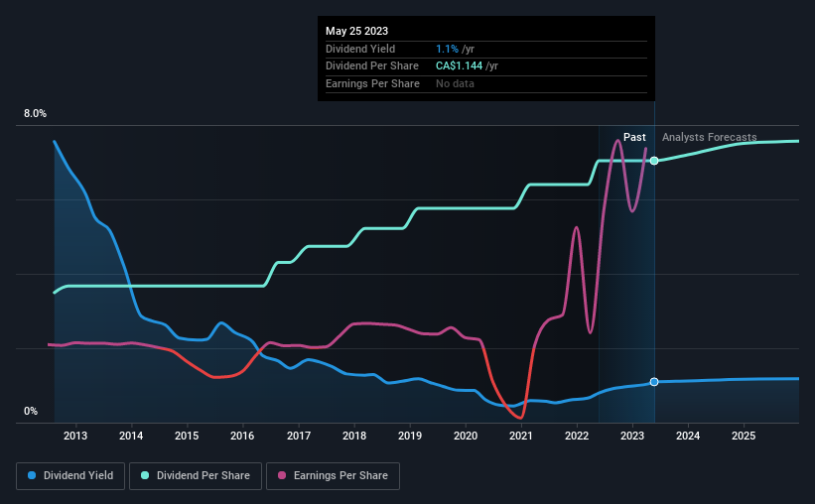This screenshot has height=504, width=815.
Task: Click the 2021 x-axis label
Action: point(521,436)
